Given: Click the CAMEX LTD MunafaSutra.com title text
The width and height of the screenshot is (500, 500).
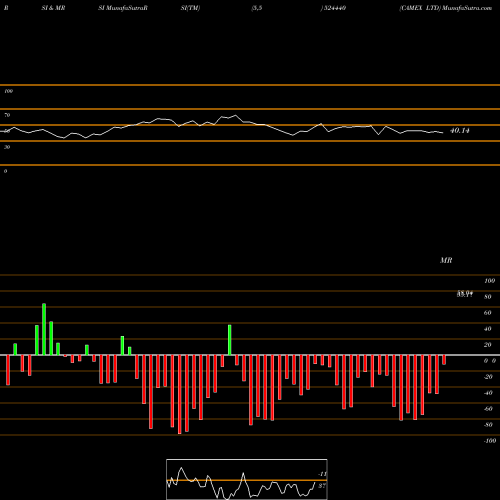Looking at the screenshot, I should coord(446,8).
